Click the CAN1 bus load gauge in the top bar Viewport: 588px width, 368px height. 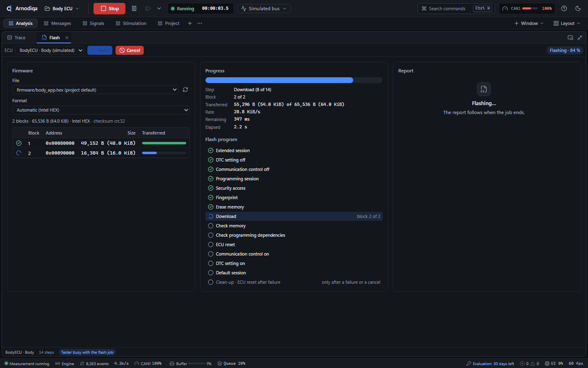point(527,9)
